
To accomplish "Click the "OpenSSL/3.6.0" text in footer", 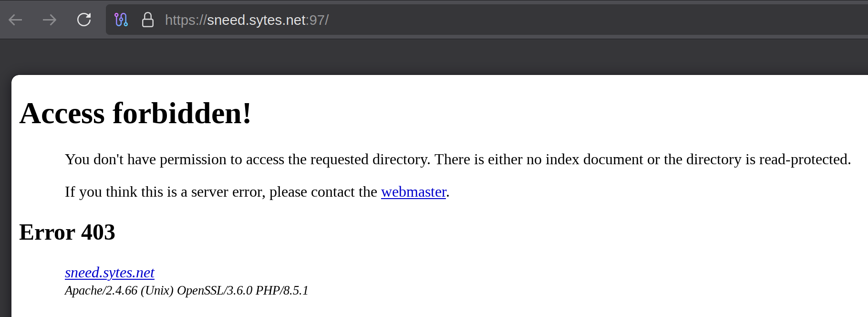I will (215, 291).
